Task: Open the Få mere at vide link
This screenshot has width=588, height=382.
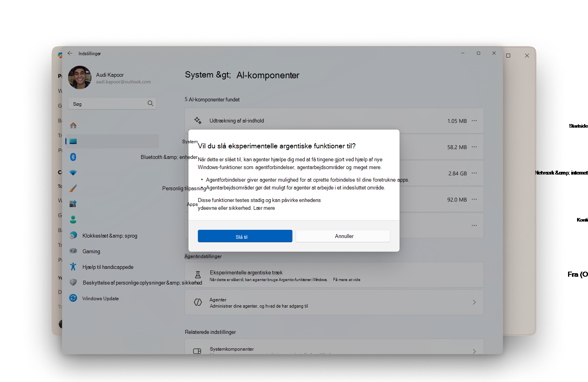Action: (347, 279)
